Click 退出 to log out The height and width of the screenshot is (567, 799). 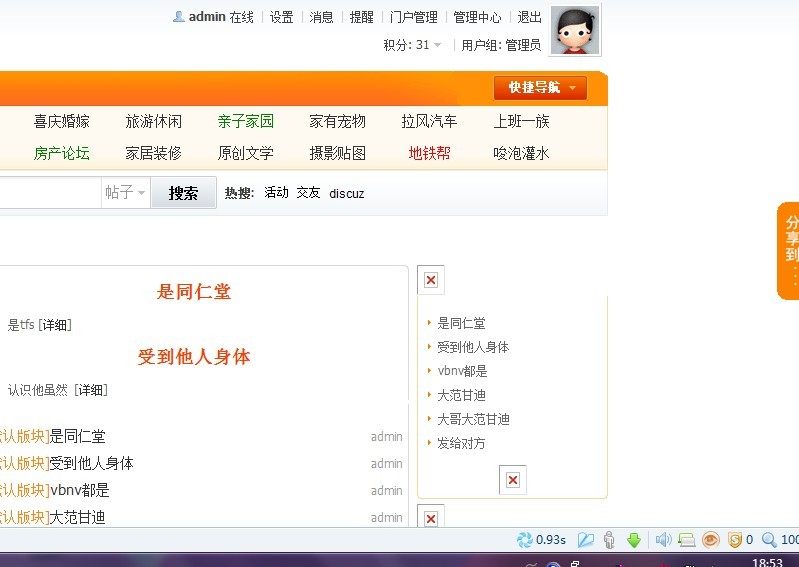coord(529,17)
